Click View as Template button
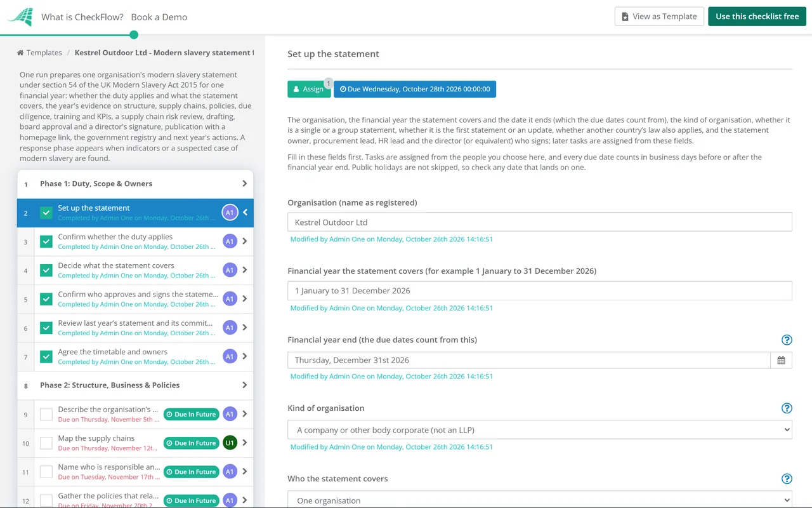The image size is (812, 508). click(x=659, y=17)
